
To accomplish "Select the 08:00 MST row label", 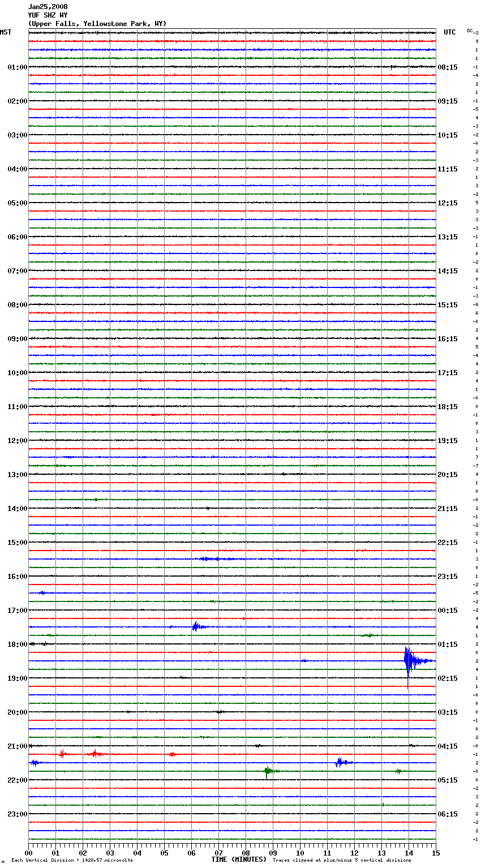I will click(18, 305).
